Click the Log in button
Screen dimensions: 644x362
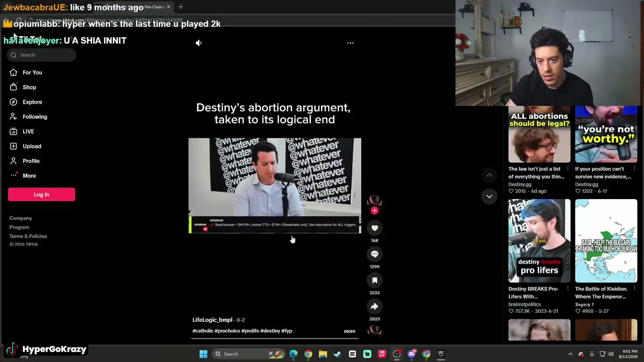click(x=41, y=195)
